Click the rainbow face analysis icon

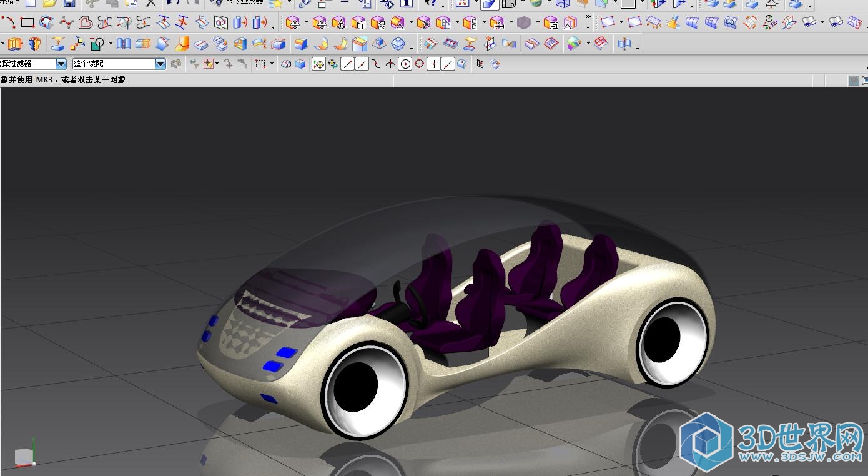click(573, 44)
